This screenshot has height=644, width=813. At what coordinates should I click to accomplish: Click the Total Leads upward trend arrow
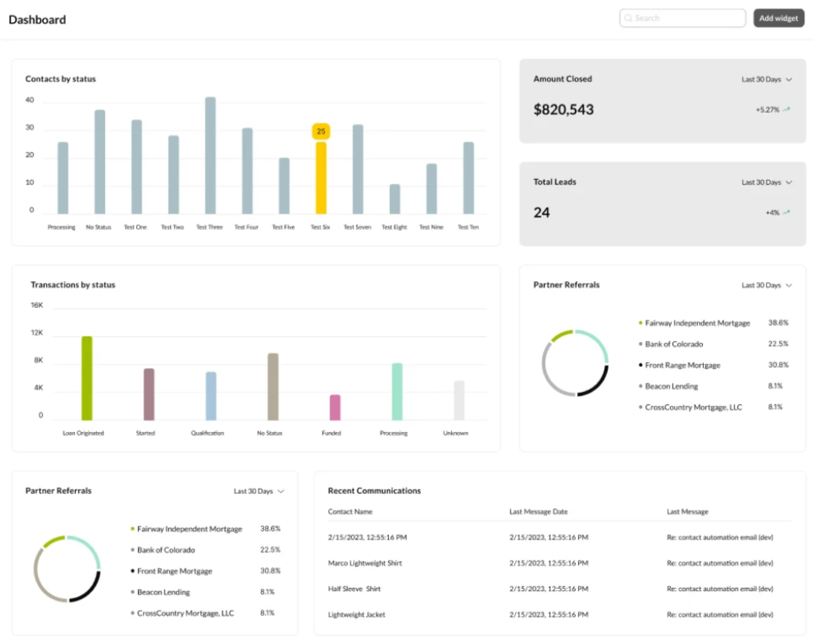click(x=787, y=212)
